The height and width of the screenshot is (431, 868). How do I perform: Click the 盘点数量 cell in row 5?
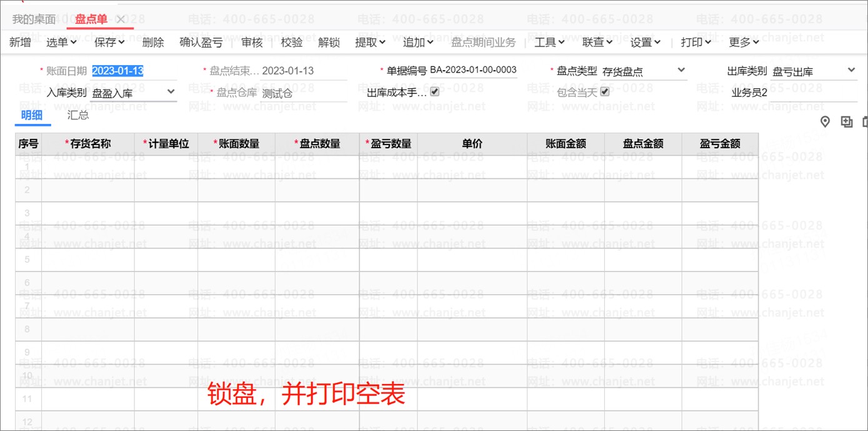point(317,260)
